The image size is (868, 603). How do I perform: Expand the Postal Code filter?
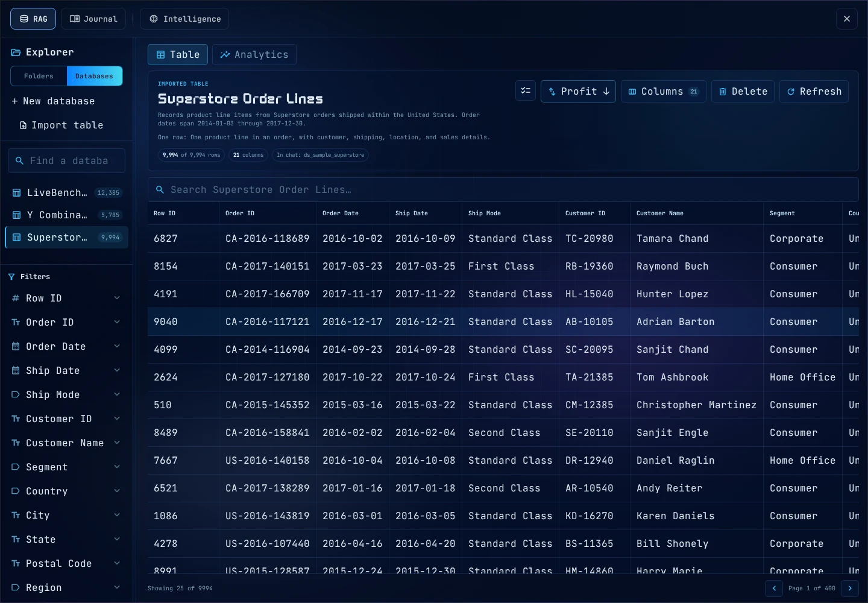click(66, 564)
